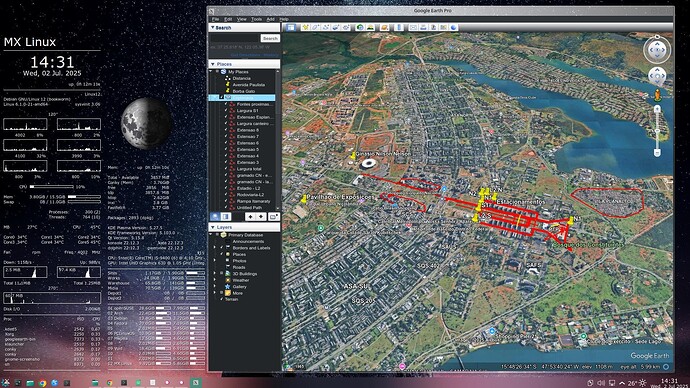Viewport: 690px width, 388px height.
Task: Open the ruler measurement tool
Action: [399, 27]
